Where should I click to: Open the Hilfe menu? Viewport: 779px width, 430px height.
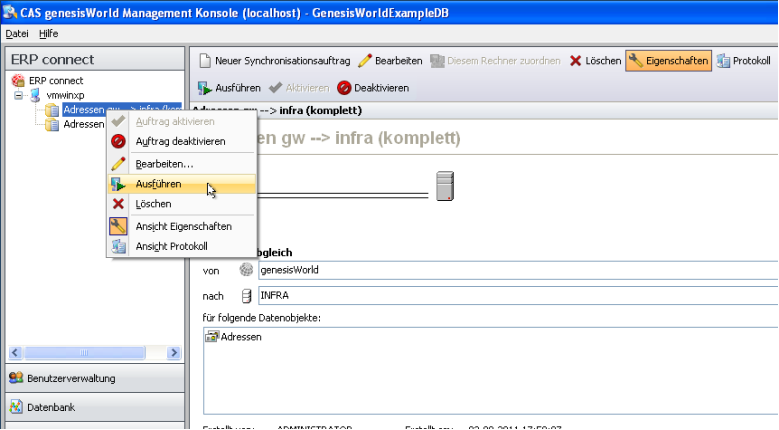click(x=48, y=33)
